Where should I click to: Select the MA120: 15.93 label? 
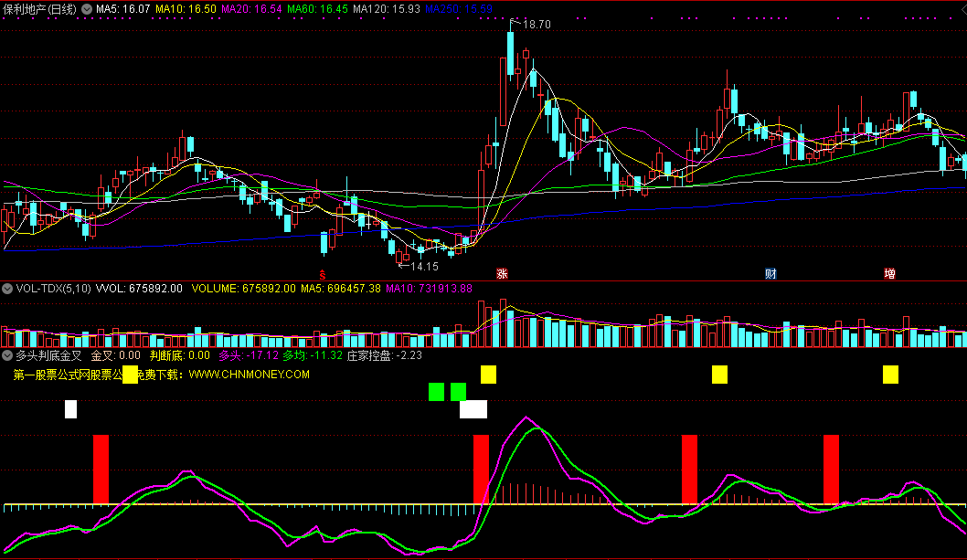(x=387, y=9)
